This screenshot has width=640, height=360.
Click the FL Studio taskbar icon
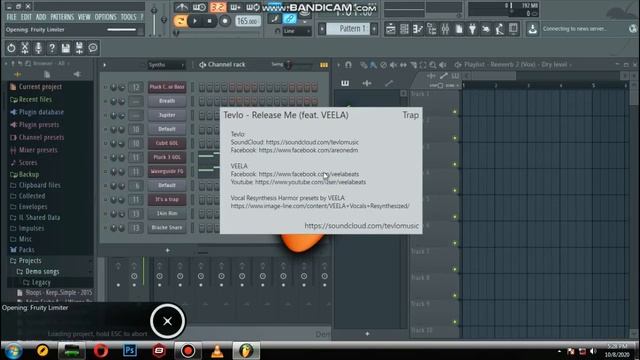click(246, 351)
